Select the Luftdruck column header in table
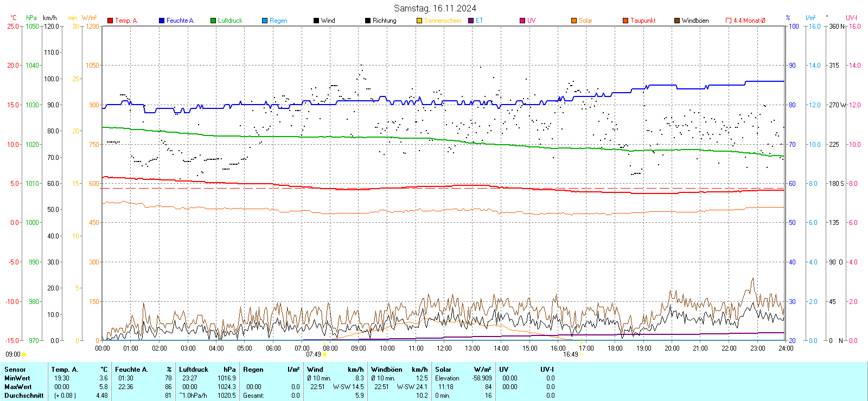Viewport: 868px width, 401px height. 194,370
